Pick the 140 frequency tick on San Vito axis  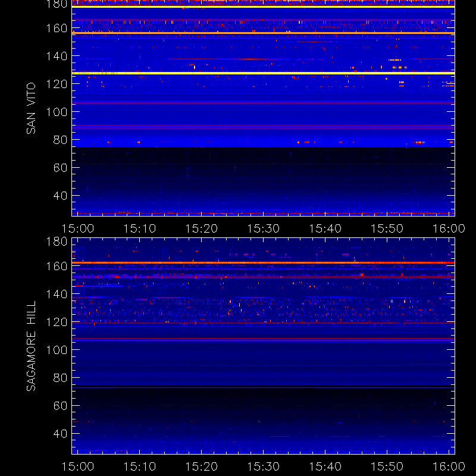[x=57, y=56]
